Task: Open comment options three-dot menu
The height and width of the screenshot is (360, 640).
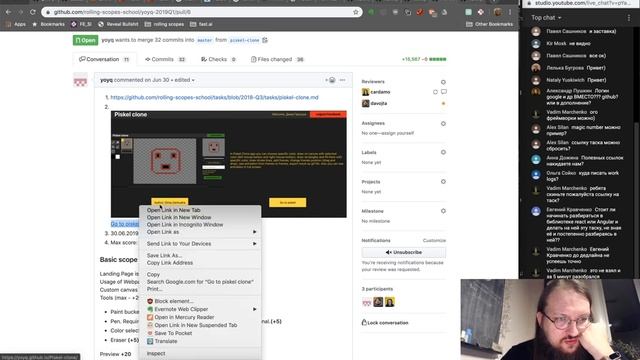Action: point(342,80)
